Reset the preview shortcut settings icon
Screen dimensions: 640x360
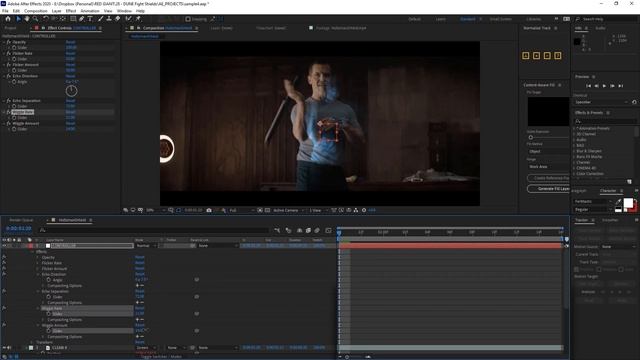634,102
